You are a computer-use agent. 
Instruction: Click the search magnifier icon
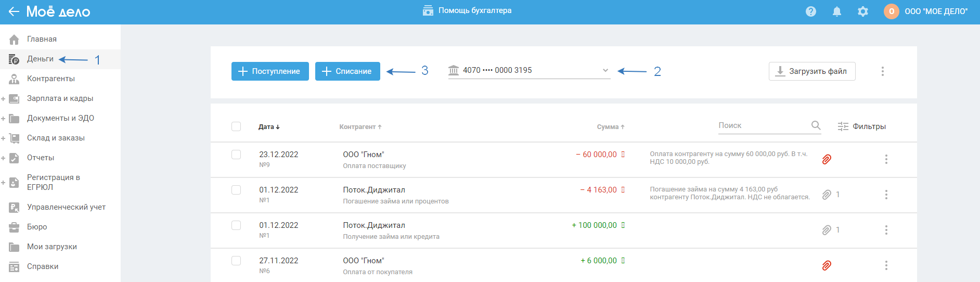coord(816,125)
